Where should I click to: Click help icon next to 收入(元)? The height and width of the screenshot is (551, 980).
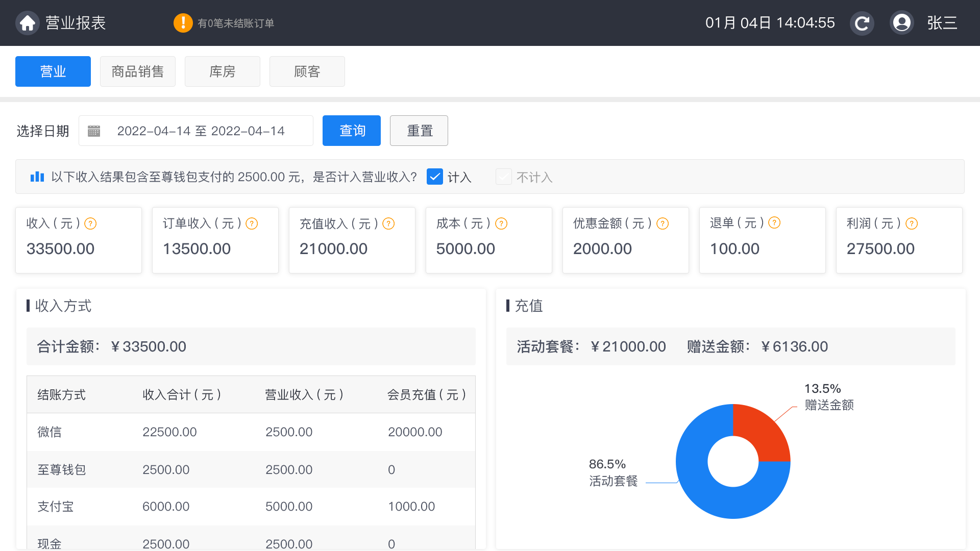pyautogui.click(x=90, y=223)
